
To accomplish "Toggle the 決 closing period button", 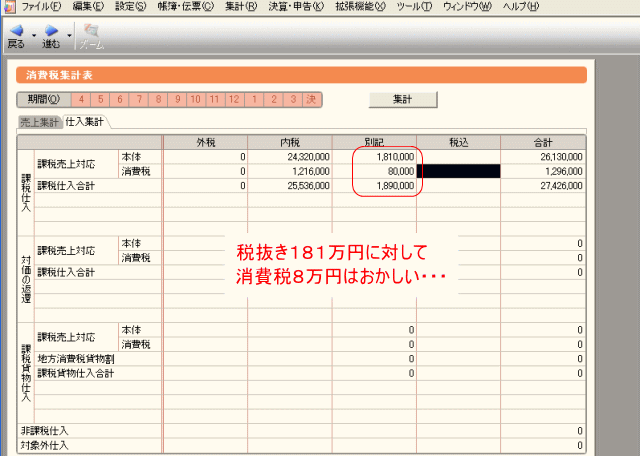I will coord(311,100).
